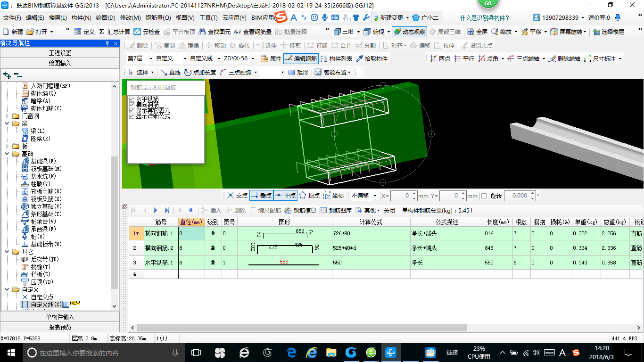Screen dimensions: 644x362
Task: Open the 云应用(Y) menu
Action: (x=234, y=18)
